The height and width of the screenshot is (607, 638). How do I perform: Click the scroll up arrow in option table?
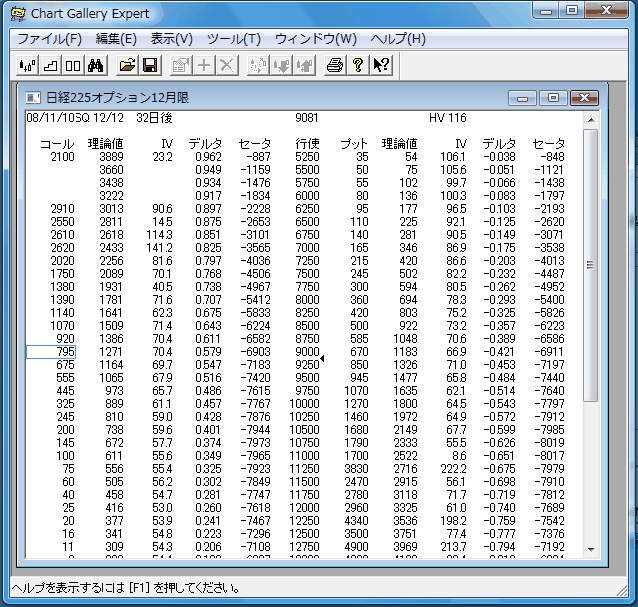pyautogui.click(x=591, y=120)
